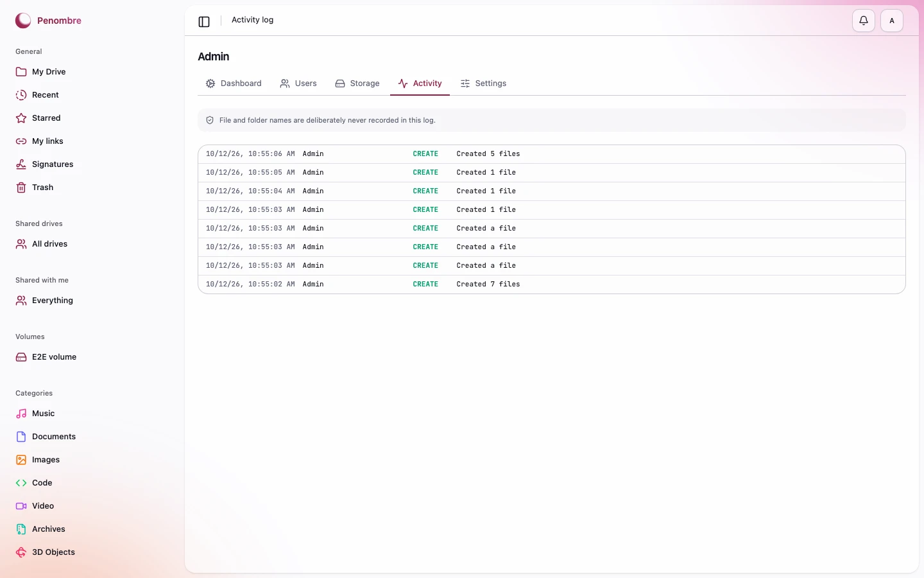Click the Archives zip icon
924x578 pixels.
[x=21, y=529]
